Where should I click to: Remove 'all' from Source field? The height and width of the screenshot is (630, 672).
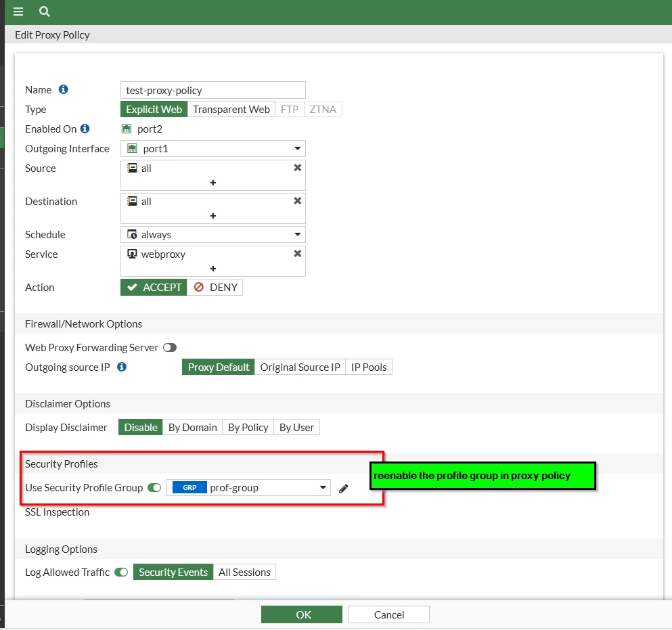[297, 168]
